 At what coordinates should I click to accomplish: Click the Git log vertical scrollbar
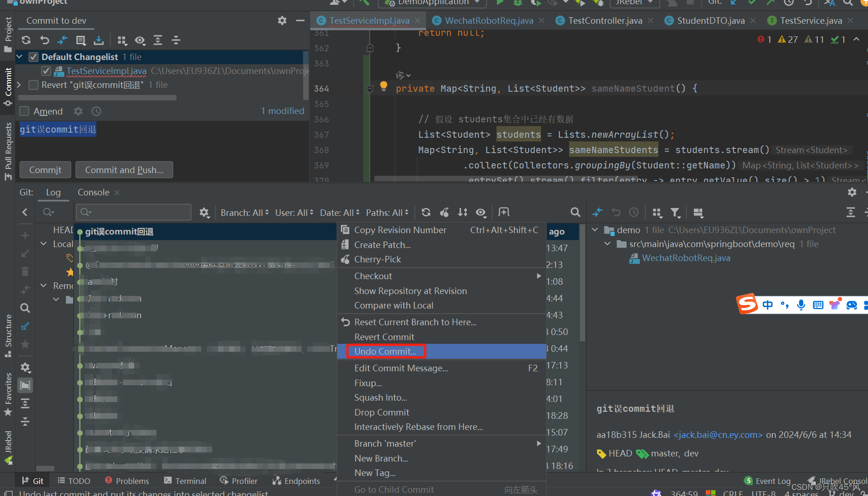coord(582,284)
